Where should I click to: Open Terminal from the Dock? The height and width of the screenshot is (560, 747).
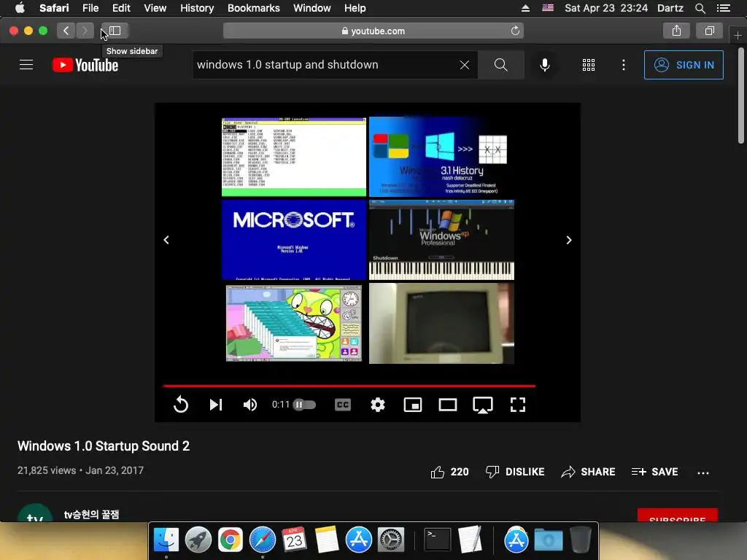(x=438, y=540)
